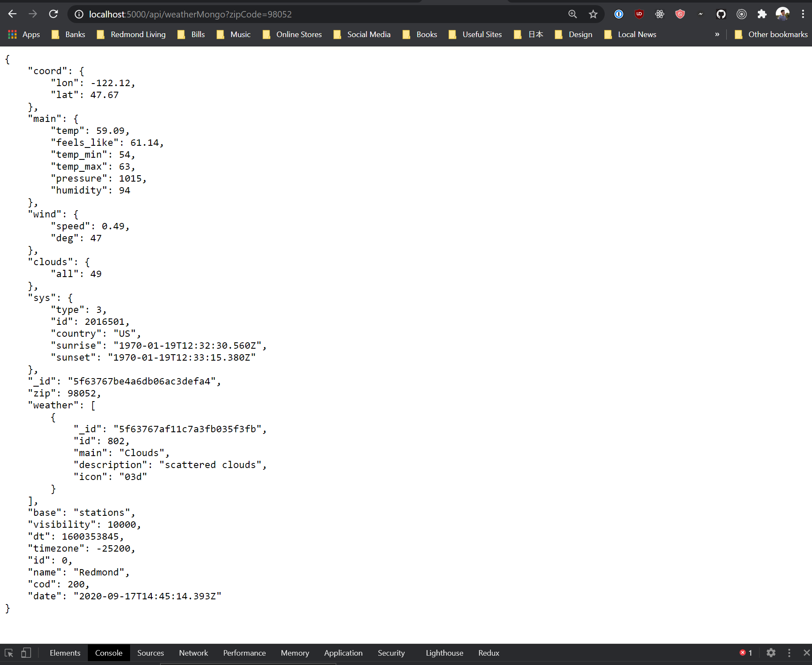The height and width of the screenshot is (665, 812).
Task: Open the DevTools three-dot menu
Action: 789,653
